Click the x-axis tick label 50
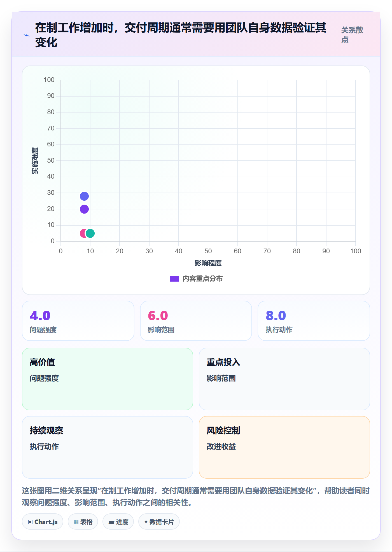 tap(208, 251)
